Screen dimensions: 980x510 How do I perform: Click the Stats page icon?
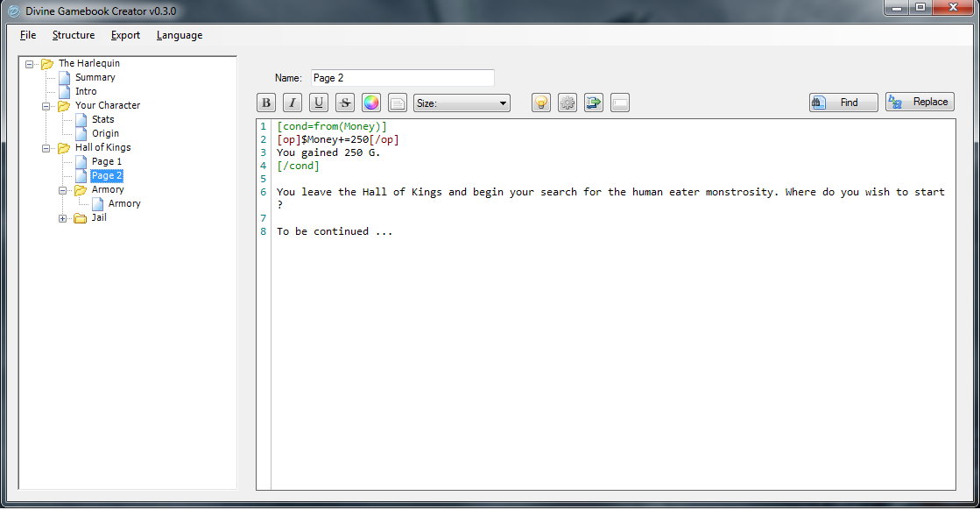click(81, 119)
